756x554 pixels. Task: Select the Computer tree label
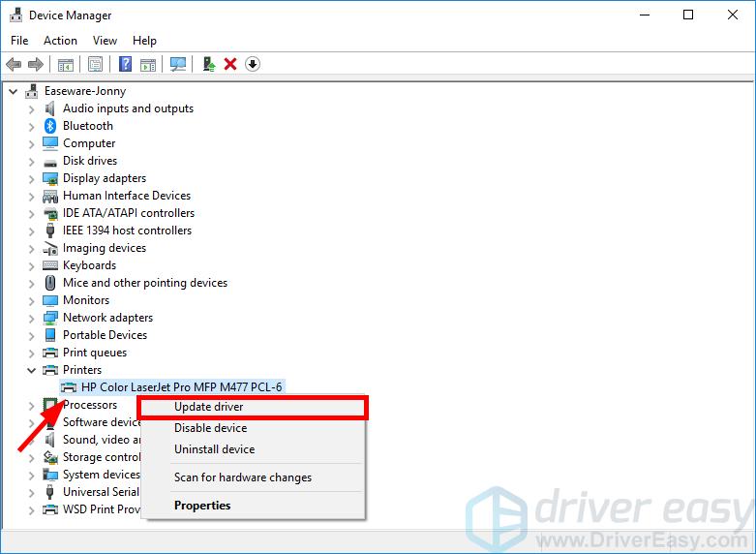pyautogui.click(x=89, y=143)
